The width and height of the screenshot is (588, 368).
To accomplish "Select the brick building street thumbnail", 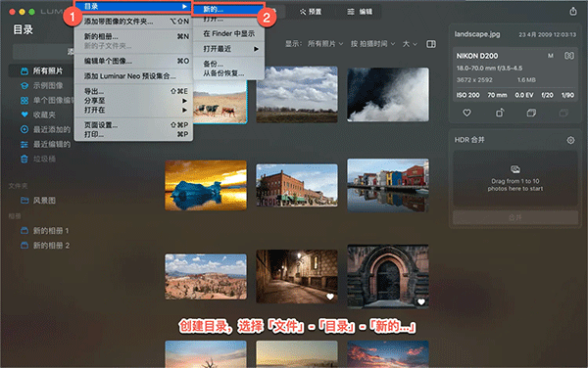I will click(x=297, y=185).
